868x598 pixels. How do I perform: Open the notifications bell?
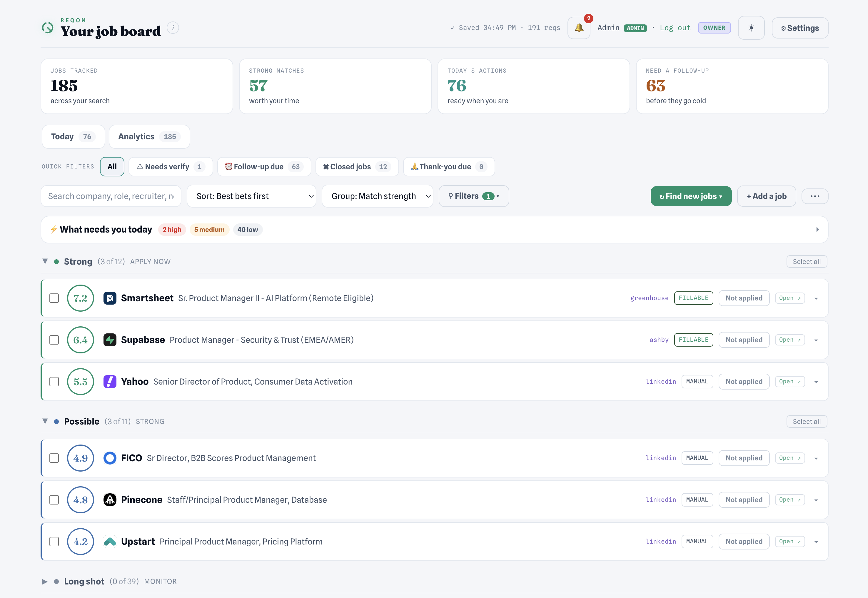click(x=579, y=28)
